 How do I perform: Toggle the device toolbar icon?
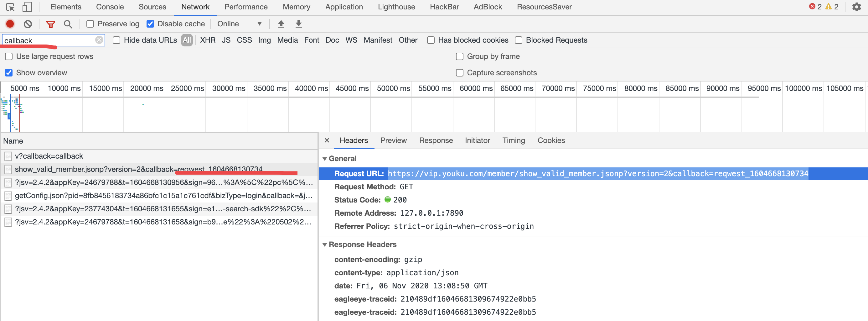[x=27, y=7]
